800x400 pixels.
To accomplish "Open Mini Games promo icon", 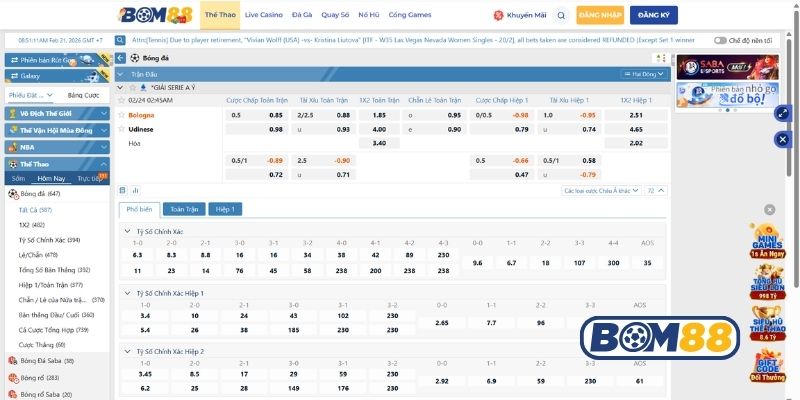I will 767,240.
